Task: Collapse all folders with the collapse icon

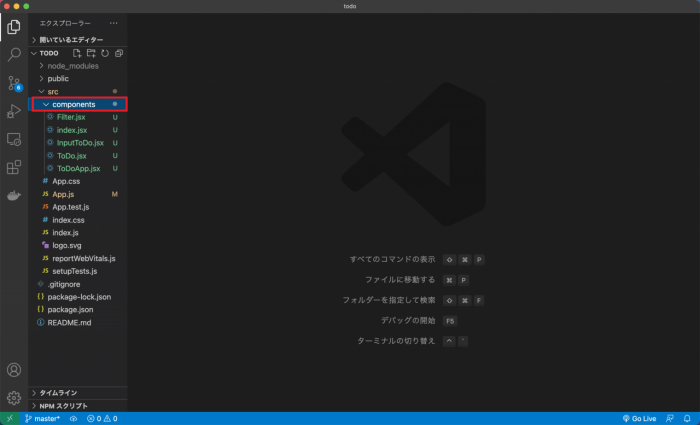Action: pos(119,53)
